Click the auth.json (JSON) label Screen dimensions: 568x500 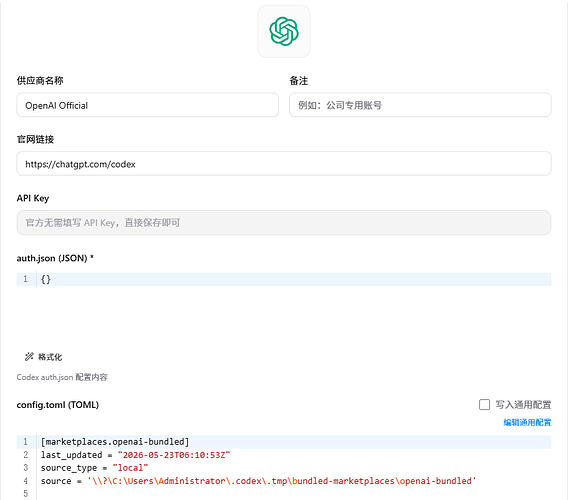tap(55, 258)
